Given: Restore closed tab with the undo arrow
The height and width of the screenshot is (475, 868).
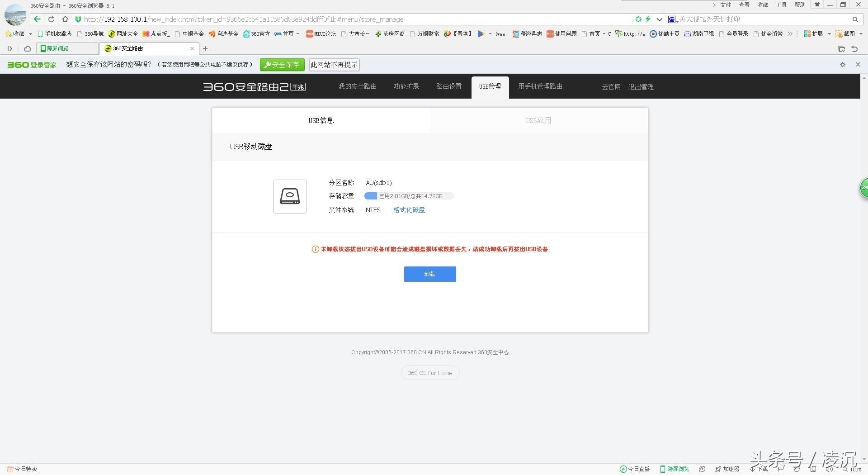Looking at the screenshot, I should coord(854,49).
